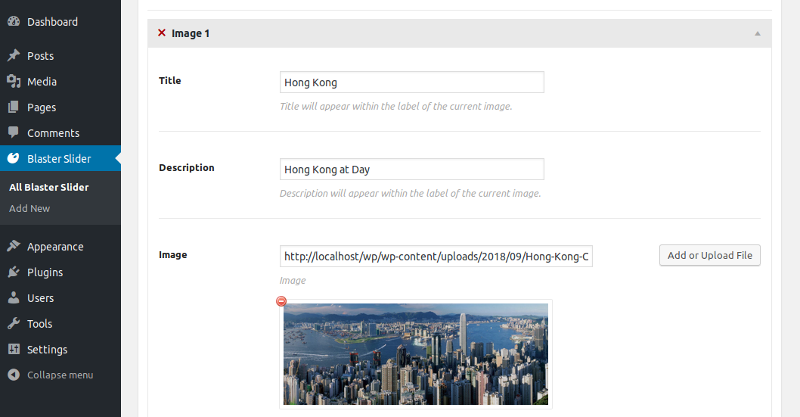Open All Blaster Slider submenu item

49,187
